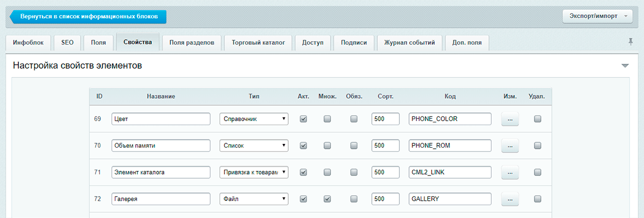Open edit dialog for CML2_LINK property
This screenshot has height=218, width=644.
[x=509, y=172]
